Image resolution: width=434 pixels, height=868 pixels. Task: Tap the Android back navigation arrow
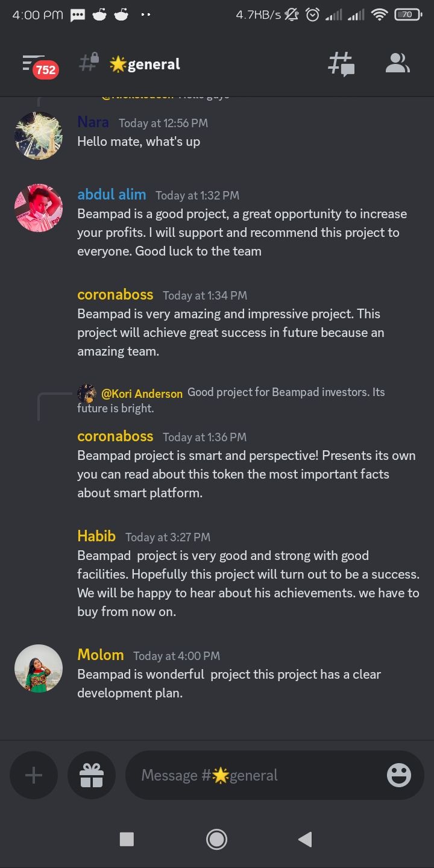click(305, 839)
